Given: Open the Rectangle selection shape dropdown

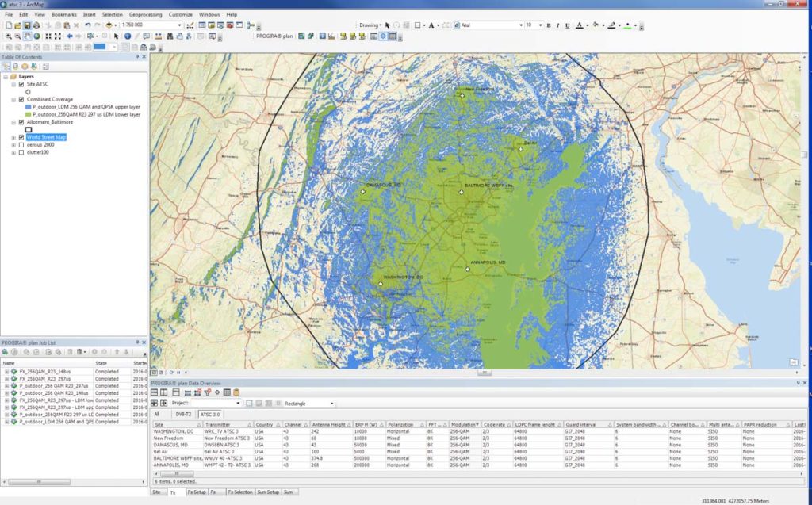Looking at the screenshot, I should (331, 404).
